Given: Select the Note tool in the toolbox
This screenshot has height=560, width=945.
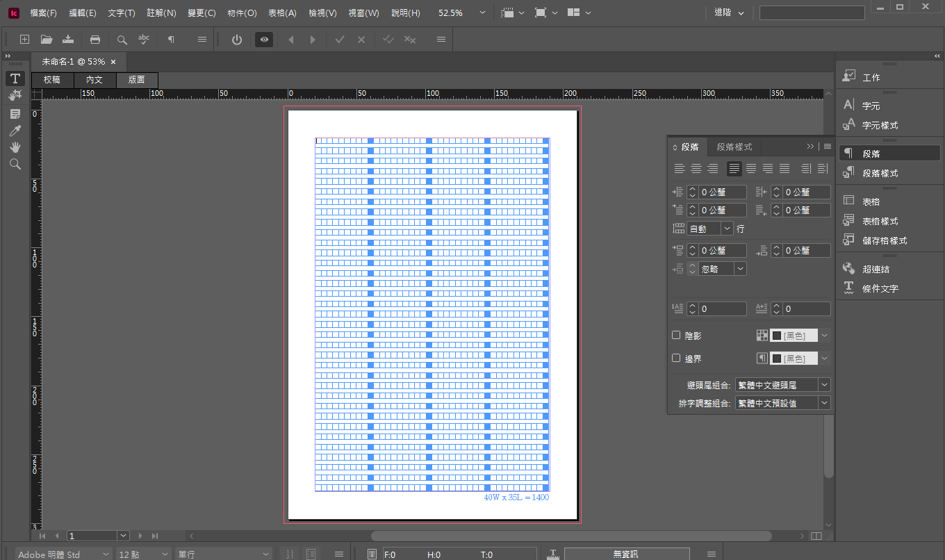Looking at the screenshot, I should [15, 113].
